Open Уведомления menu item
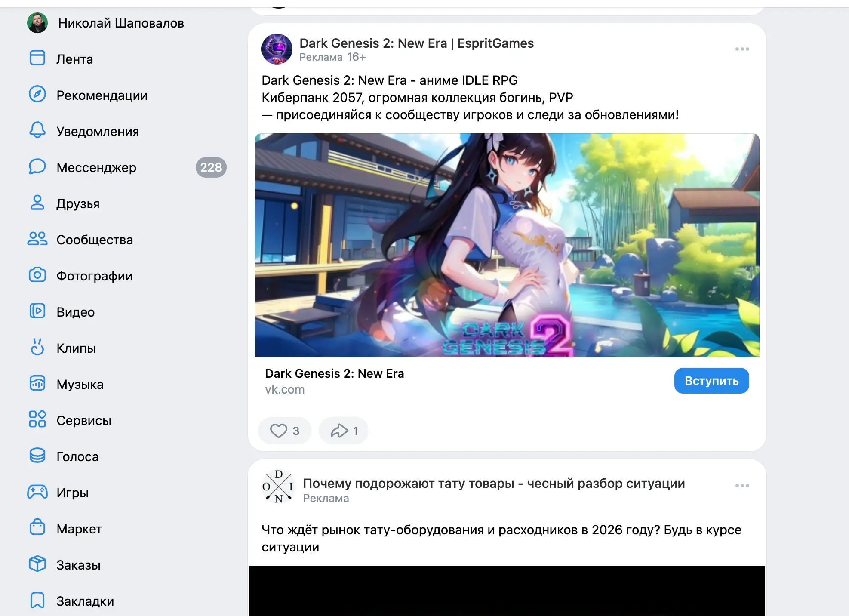This screenshot has height=616, width=849. point(98,131)
